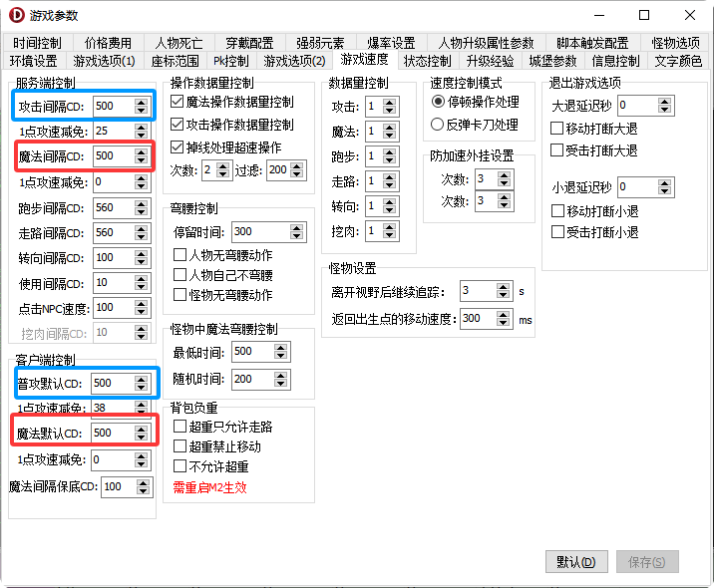The height and width of the screenshot is (588, 714).
Task: Click the 魔法间隔CD spinner arrows
Action: pyautogui.click(x=142, y=156)
